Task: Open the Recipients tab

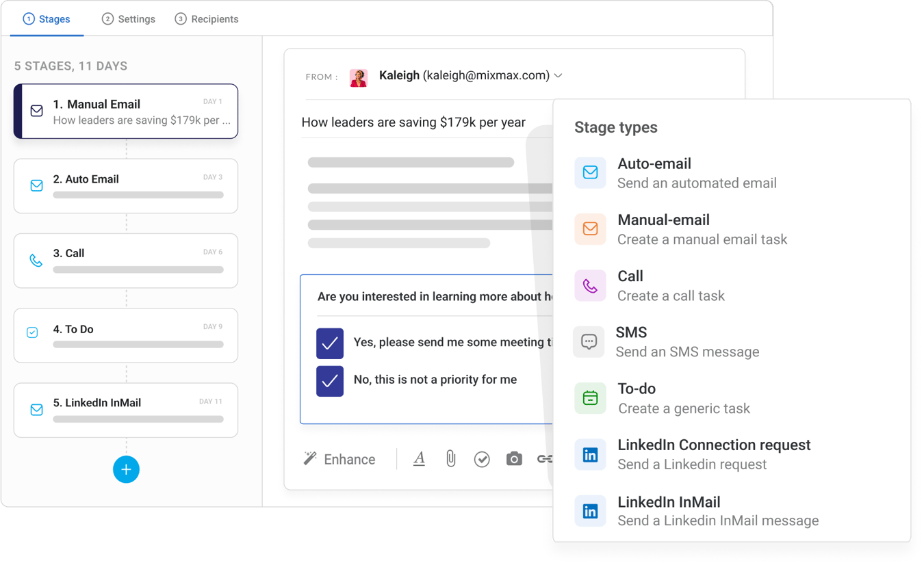Action: [x=207, y=19]
